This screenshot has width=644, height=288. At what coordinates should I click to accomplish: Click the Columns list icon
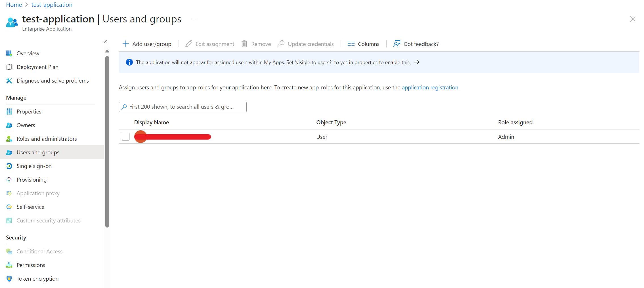[351, 44]
